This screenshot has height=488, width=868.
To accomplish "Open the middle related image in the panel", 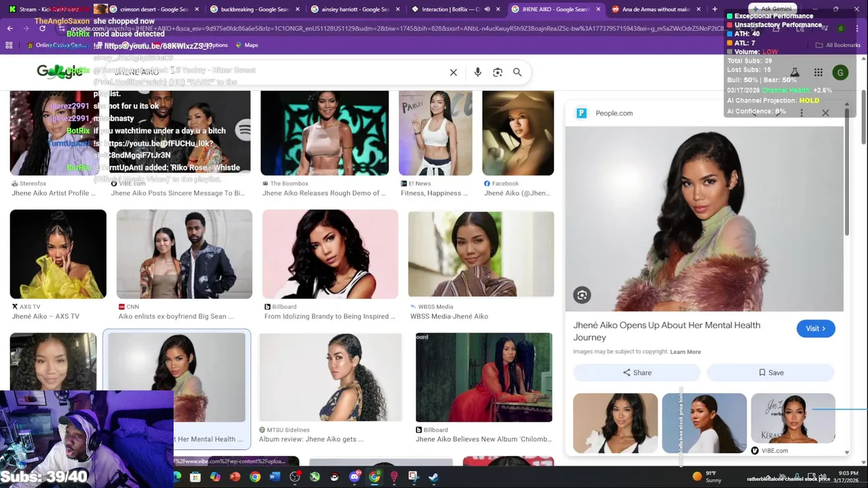I will point(704,423).
